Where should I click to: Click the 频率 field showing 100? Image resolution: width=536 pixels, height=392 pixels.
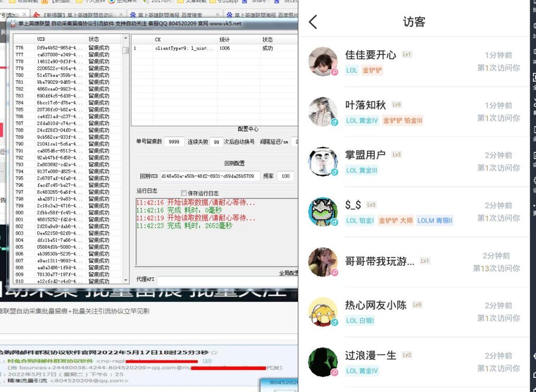tap(285, 176)
